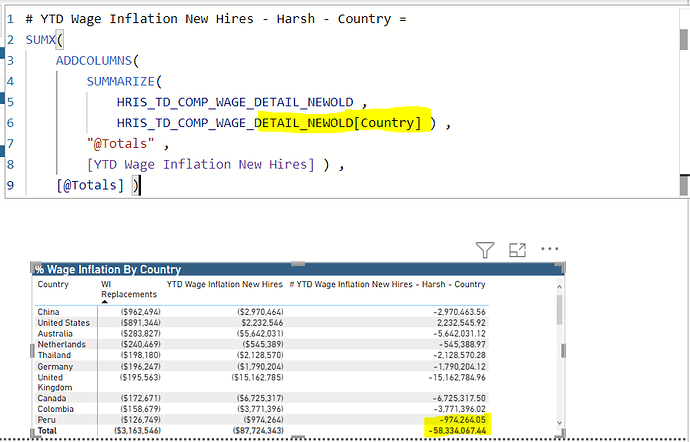
Task: Select the Netherlands country cell
Action: [x=62, y=344]
